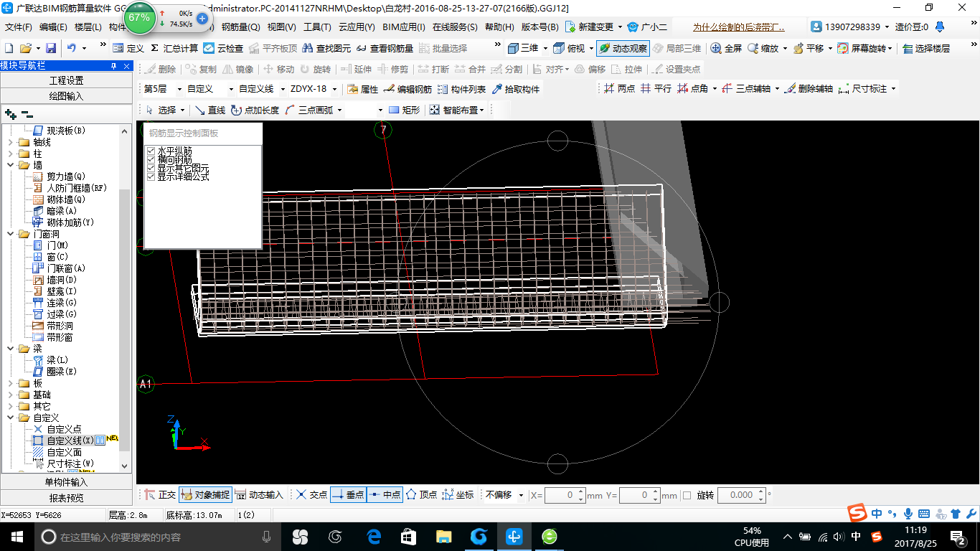The height and width of the screenshot is (551, 980).
Task: Open the 编辑(E) menu
Action: coord(53,27)
